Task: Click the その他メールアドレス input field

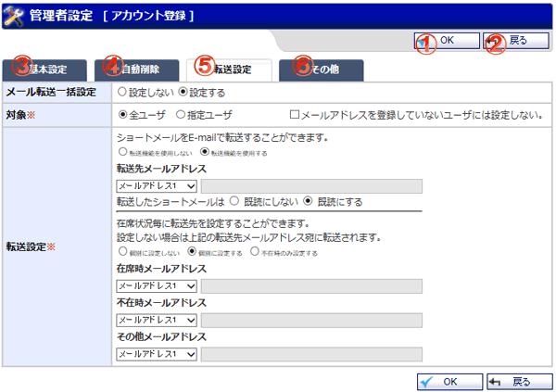Action: click(311, 354)
